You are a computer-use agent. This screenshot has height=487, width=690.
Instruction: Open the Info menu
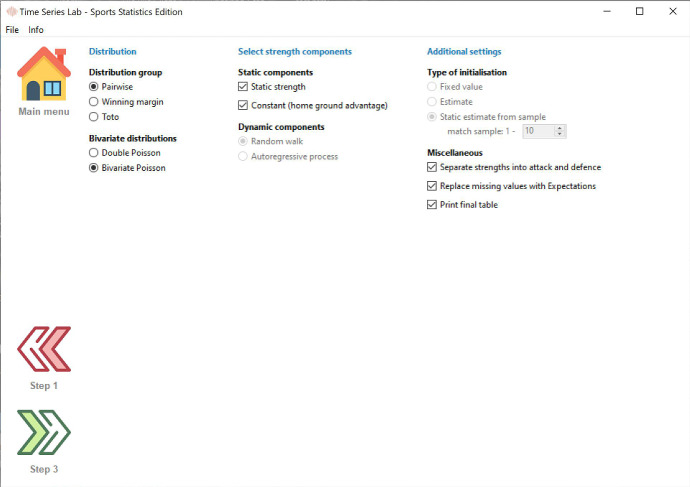tap(36, 30)
